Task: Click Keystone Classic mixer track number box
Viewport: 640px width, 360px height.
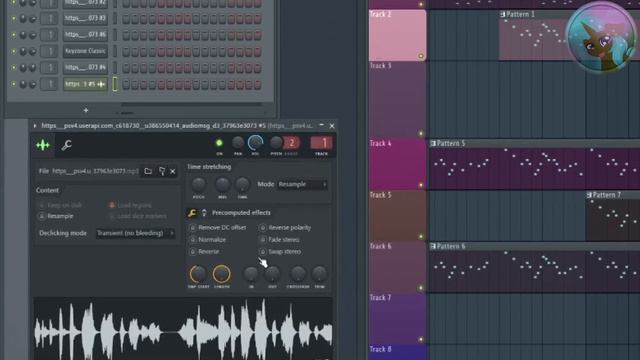Action: (49, 51)
